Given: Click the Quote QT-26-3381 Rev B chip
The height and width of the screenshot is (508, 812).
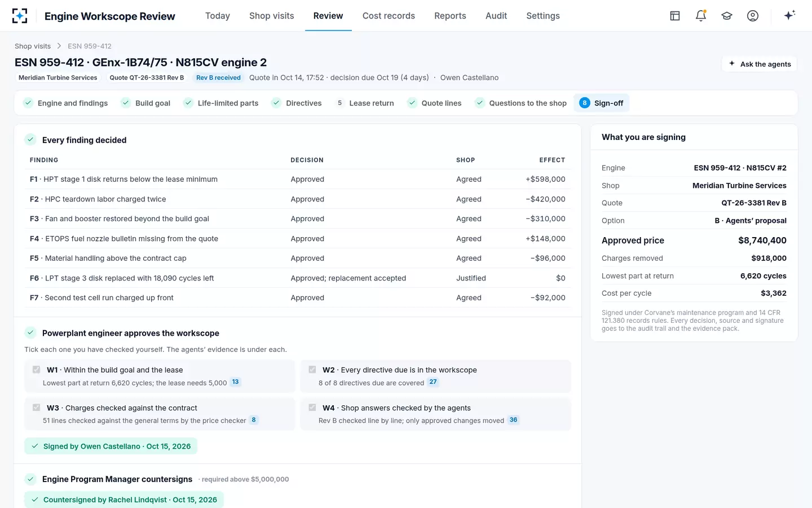Looking at the screenshot, I should [x=147, y=78].
